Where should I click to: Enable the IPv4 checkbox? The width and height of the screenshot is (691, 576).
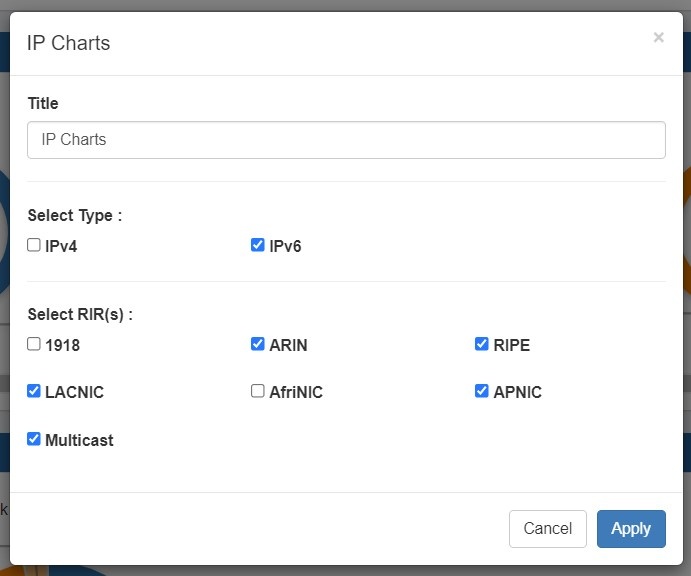click(x=34, y=245)
